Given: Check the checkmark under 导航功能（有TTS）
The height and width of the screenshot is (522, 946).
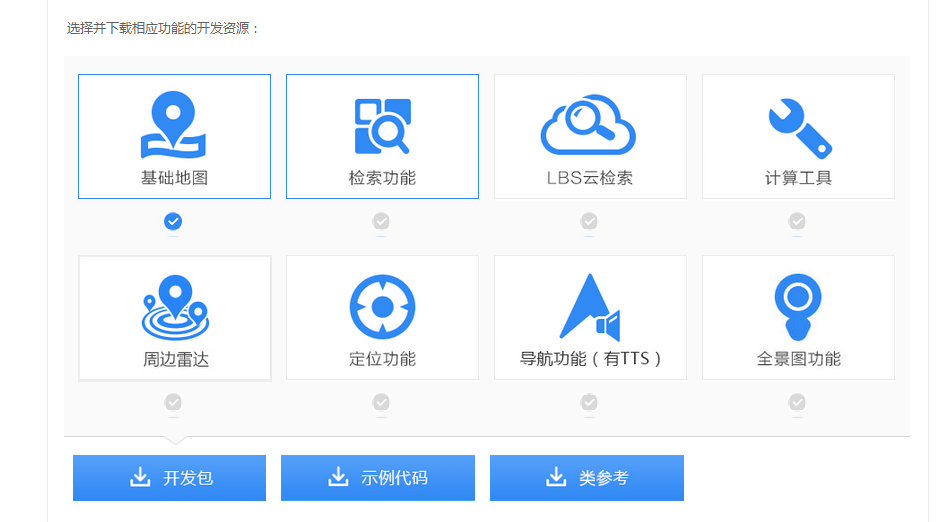Looking at the screenshot, I should 589,402.
